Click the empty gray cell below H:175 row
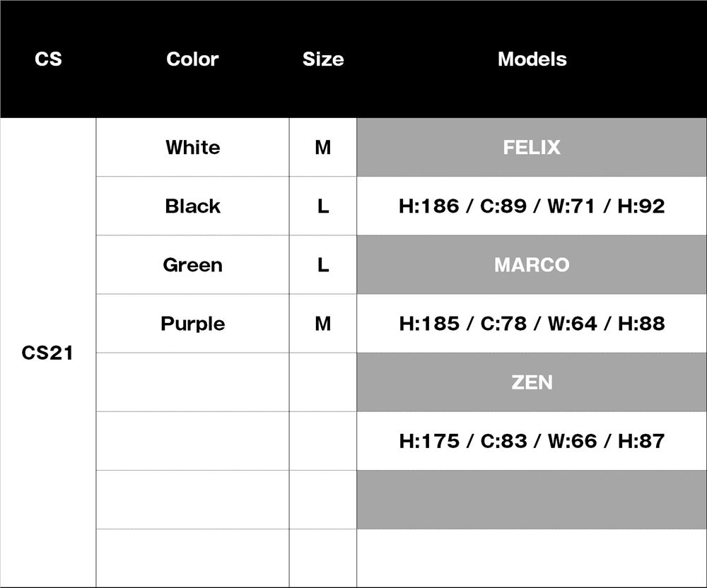This screenshot has height=588, width=707. coord(532,500)
